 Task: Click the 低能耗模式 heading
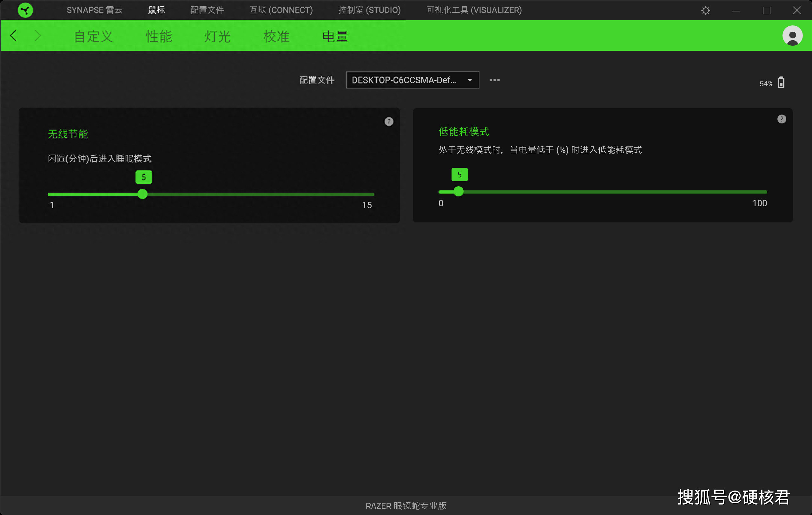pyautogui.click(x=464, y=131)
